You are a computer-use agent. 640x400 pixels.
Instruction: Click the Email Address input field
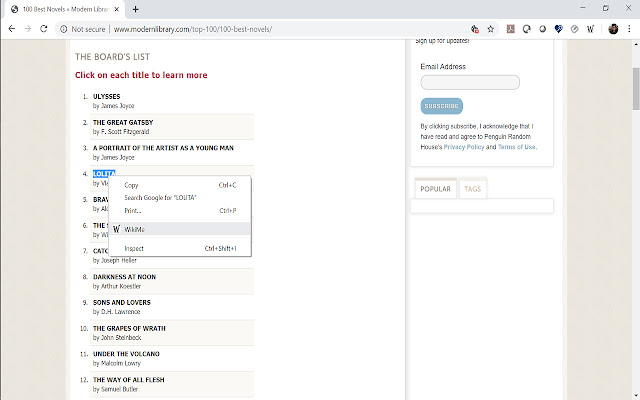[470, 82]
